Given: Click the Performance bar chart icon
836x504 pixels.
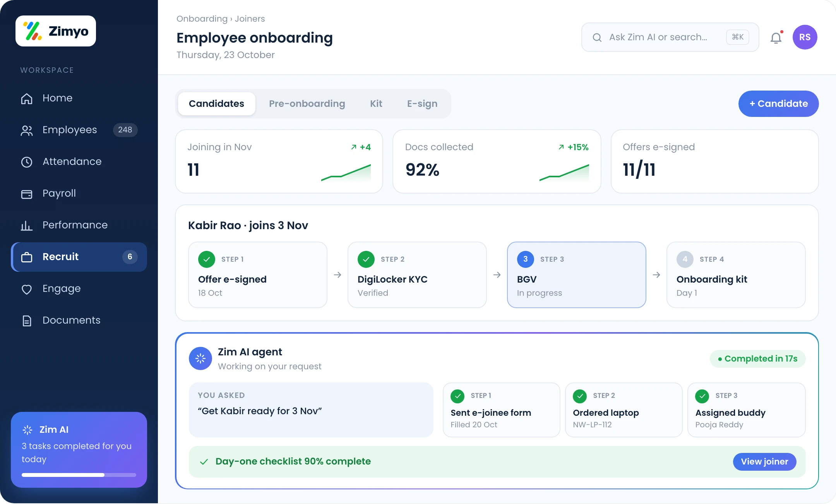Looking at the screenshot, I should [27, 225].
